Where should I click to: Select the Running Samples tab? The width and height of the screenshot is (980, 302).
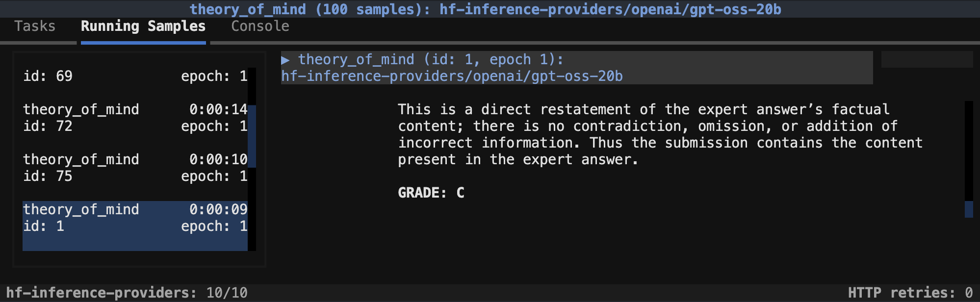143,26
